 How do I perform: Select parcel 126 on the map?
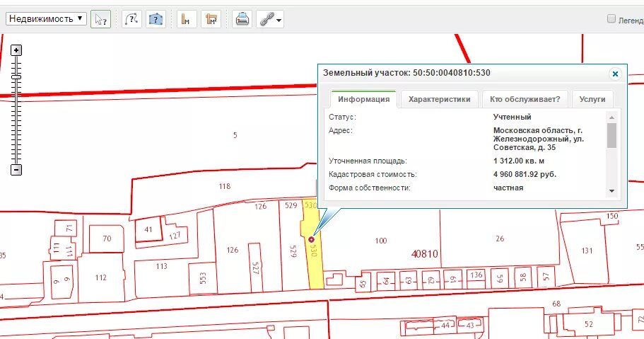click(x=233, y=250)
